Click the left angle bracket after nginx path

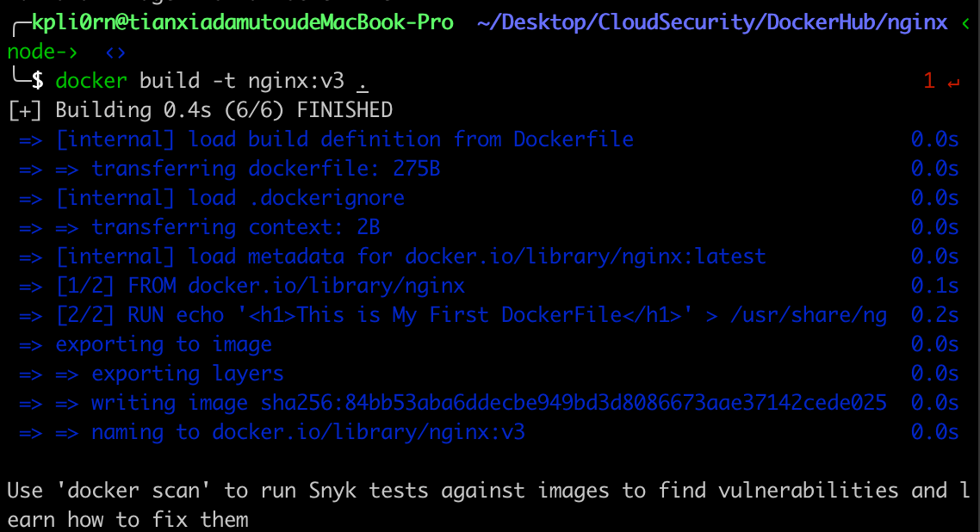tap(965, 23)
